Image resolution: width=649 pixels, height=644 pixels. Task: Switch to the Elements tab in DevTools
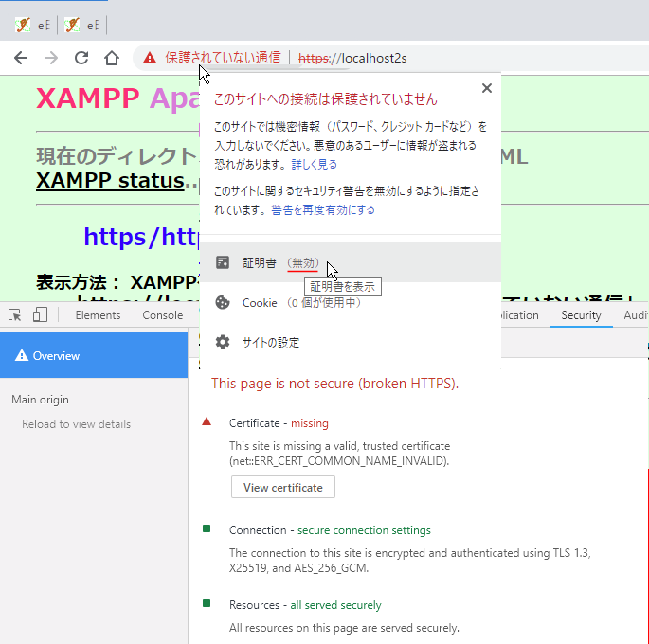(x=98, y=315)
